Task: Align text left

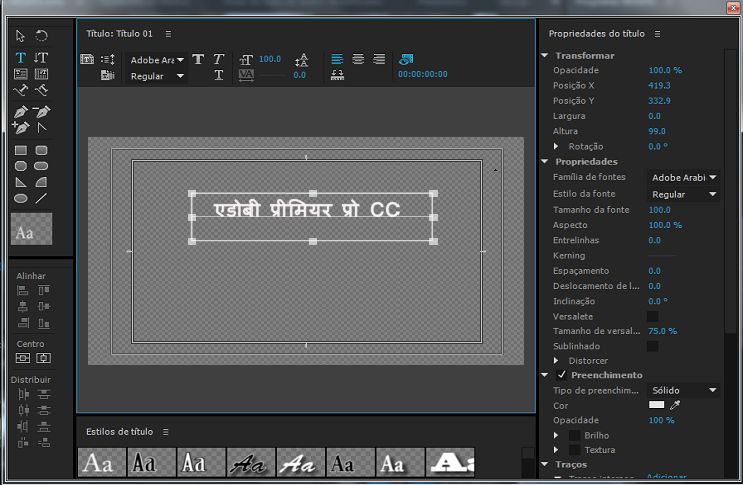Action: (x=337, y=59)
